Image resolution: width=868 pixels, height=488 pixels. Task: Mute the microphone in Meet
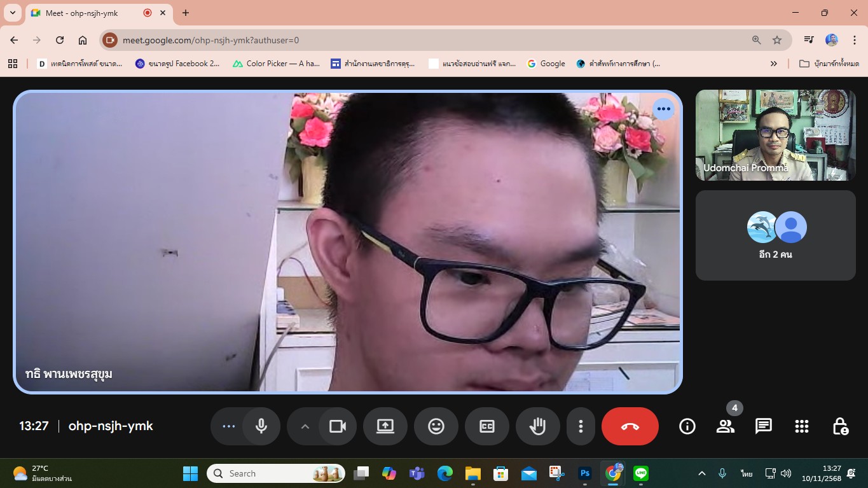pos(261,426)
